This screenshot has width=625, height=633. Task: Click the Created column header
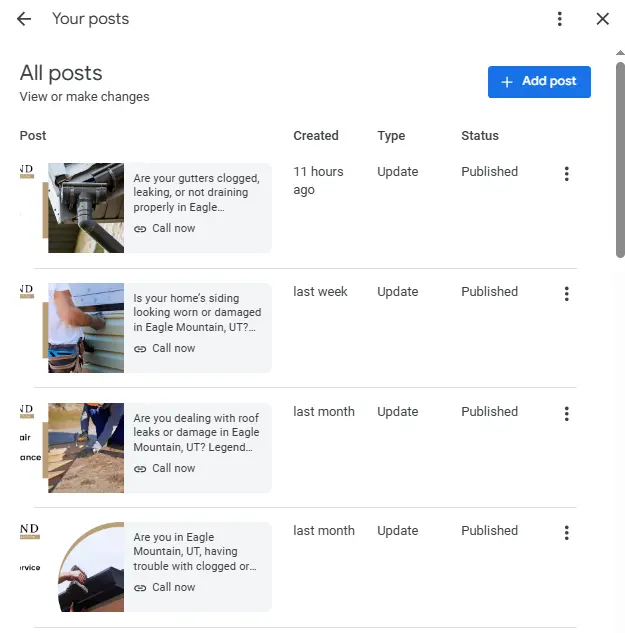pyautogui.click(x=315, y=136)
